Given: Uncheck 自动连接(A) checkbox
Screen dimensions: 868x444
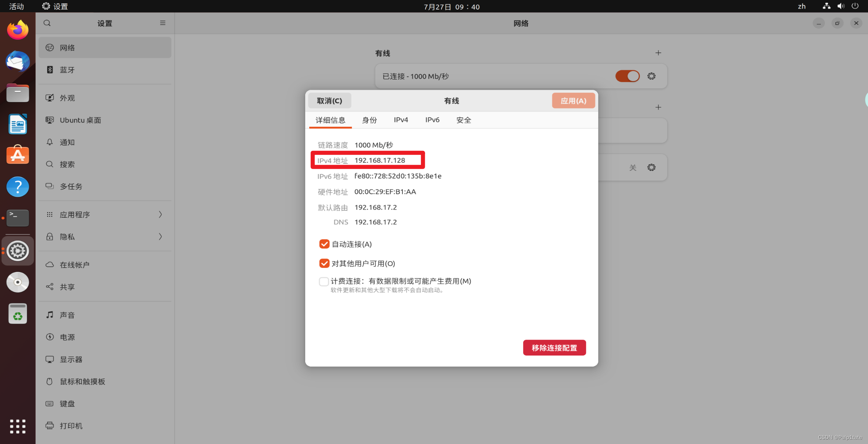Looking at the screenshot, I should (324, 244).
